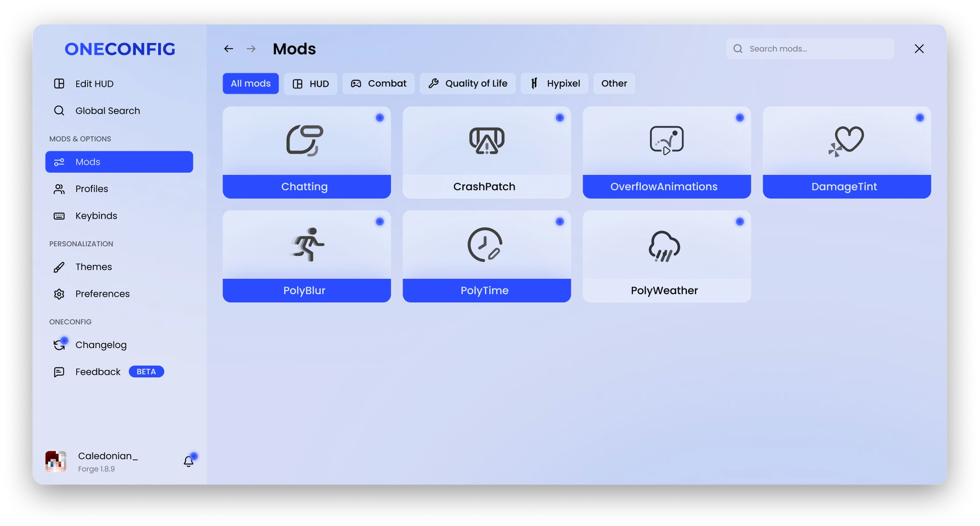The image size is (980, 526).
Task: Filter mods by Other category
Action: [614, 84]
